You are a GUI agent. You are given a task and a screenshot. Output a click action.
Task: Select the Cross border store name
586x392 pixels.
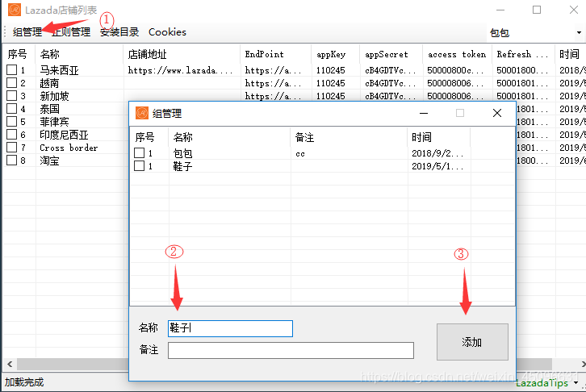[69, 148]
